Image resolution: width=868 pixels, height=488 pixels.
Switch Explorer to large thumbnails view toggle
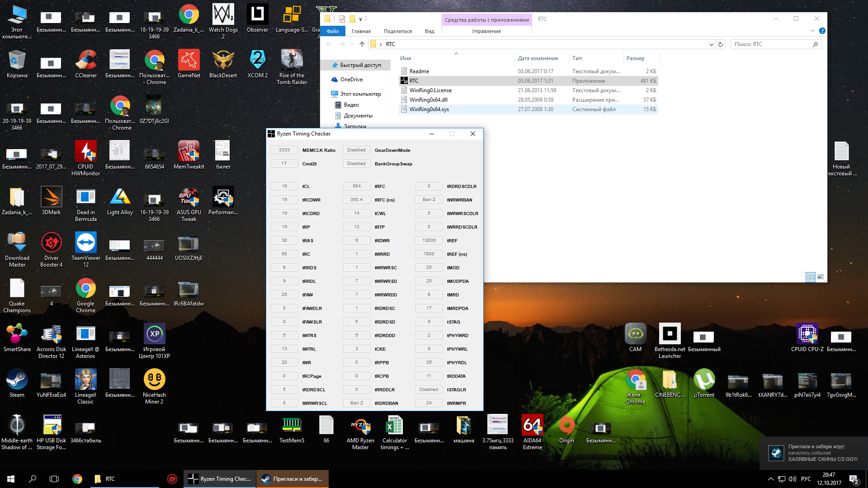821,277
